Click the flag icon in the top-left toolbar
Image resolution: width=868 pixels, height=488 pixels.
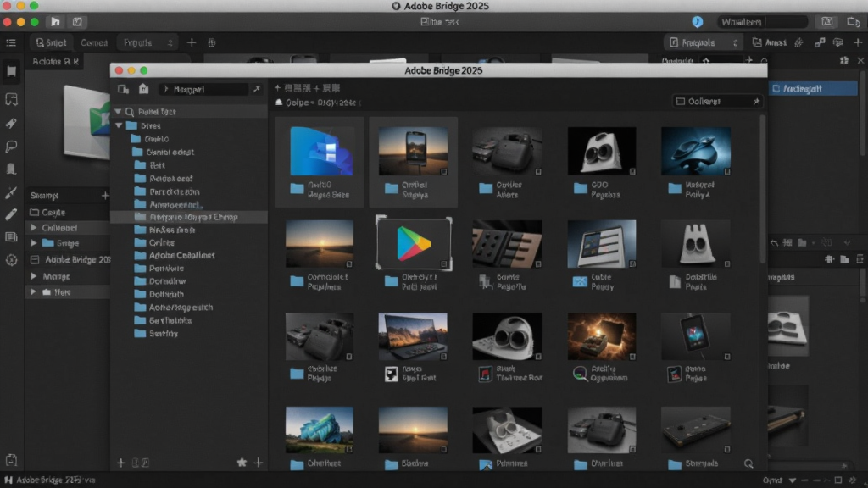[x=55, y=21]
